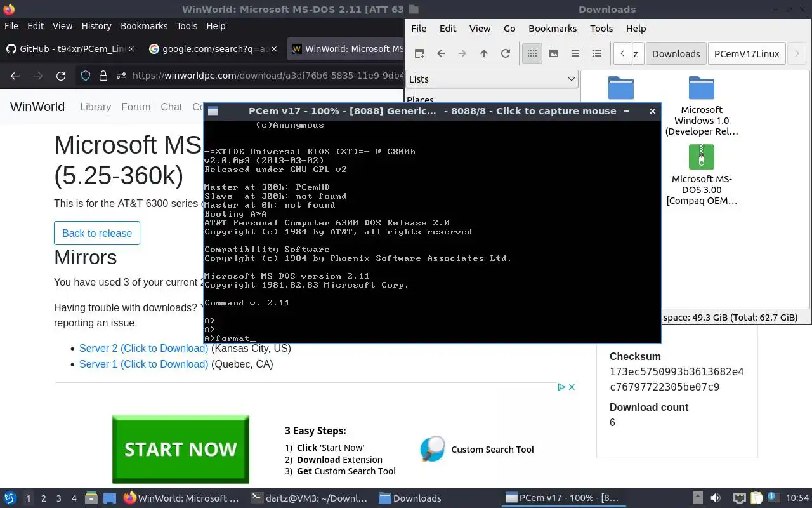Open WinWorld Forum nav link

tap(136, 107)
